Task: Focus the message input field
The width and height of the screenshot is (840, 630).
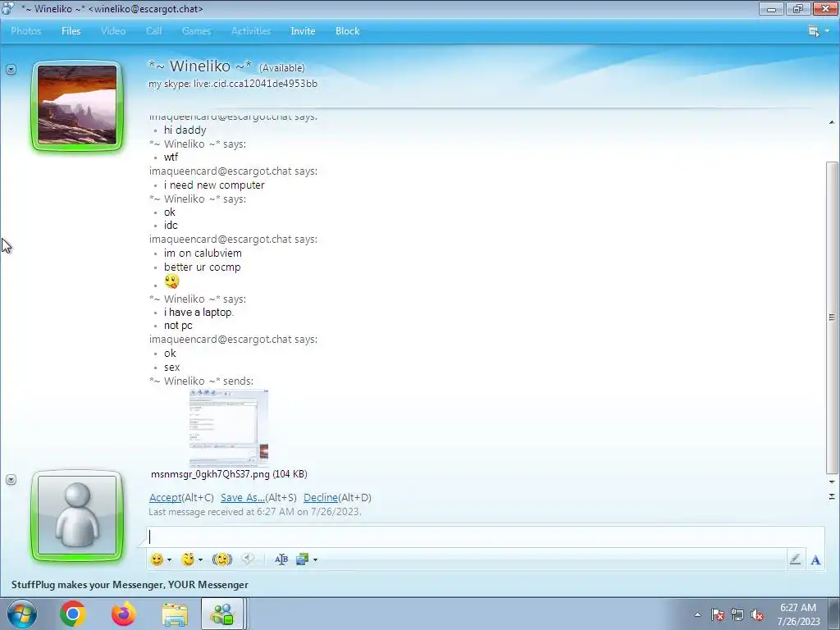Action: tap(485, 536)
